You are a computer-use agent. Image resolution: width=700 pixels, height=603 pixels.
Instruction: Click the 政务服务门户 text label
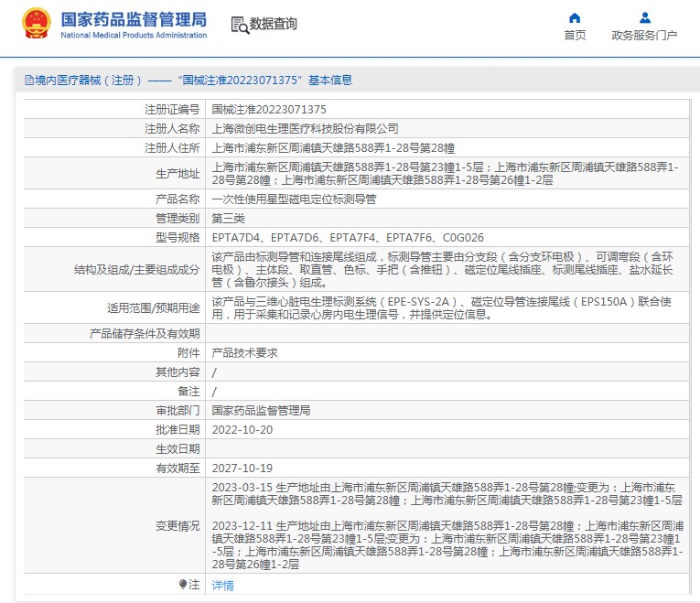[x=644, y=36]
